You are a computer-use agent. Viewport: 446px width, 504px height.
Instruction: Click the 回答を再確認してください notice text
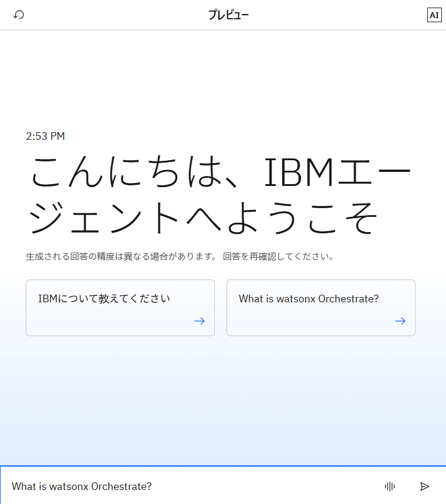coord(279,257)
